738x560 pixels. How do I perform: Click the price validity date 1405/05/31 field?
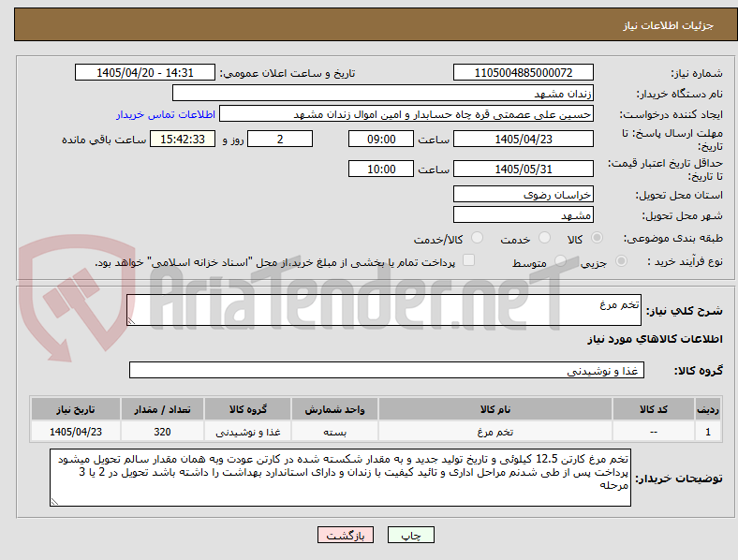pyautogui.click(x=524, y=169)
